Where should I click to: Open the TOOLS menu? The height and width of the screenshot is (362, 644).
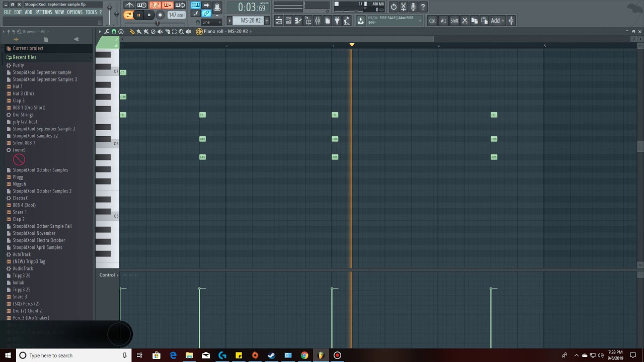(x=91, y=12)
